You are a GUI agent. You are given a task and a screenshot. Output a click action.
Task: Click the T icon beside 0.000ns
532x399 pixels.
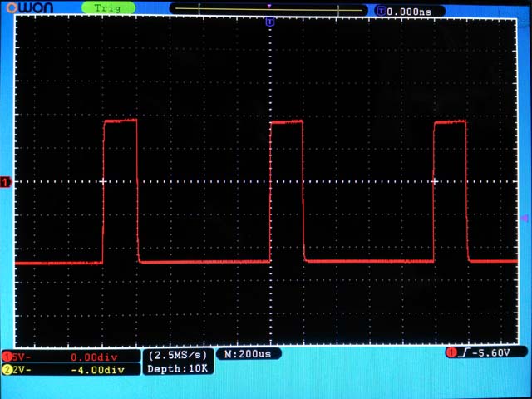tap(382, 12)
